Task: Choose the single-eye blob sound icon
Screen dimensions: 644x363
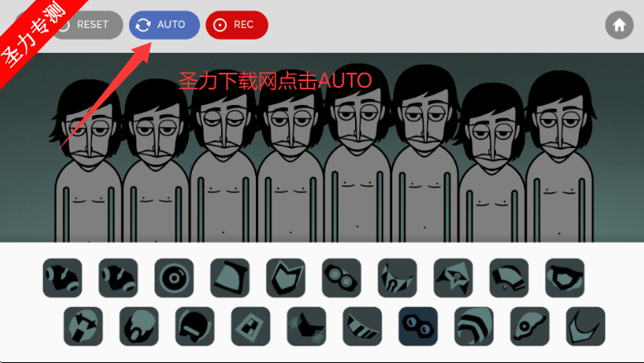Action: point(530,326)
